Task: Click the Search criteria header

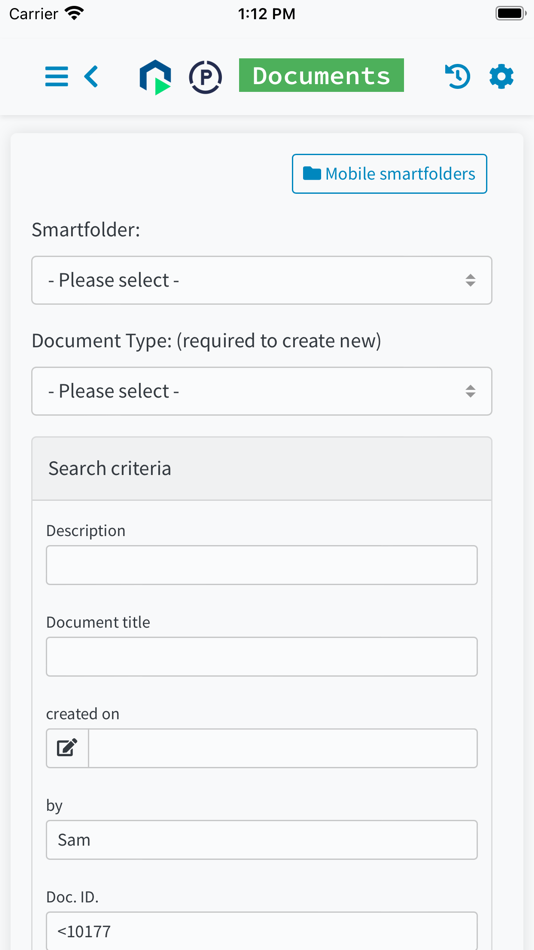Action: [x=262, y=468]
